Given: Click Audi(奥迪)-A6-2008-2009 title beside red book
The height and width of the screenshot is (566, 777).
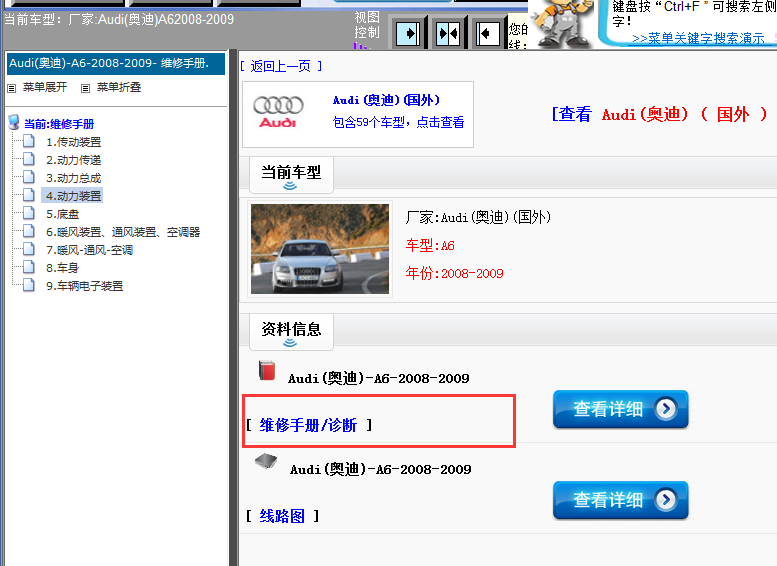Looking at the screenshot, I should 379,379.
